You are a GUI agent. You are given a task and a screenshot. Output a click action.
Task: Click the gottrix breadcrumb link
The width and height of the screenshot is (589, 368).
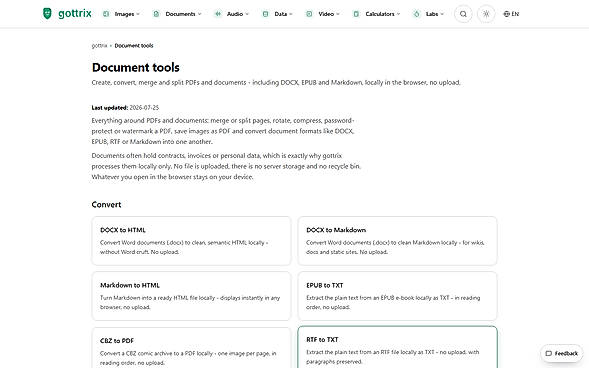(99, 46)
